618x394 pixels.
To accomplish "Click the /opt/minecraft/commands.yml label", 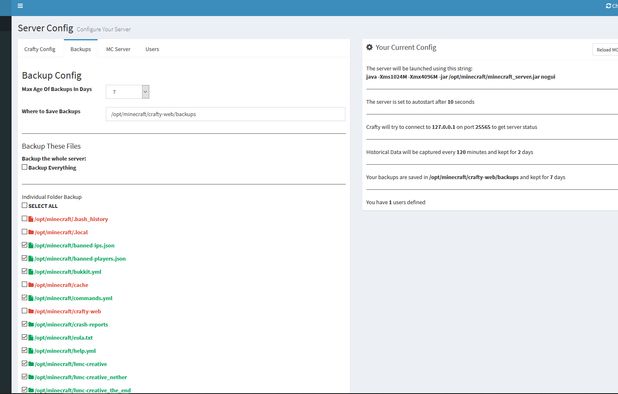I will [x=74, y=298].
